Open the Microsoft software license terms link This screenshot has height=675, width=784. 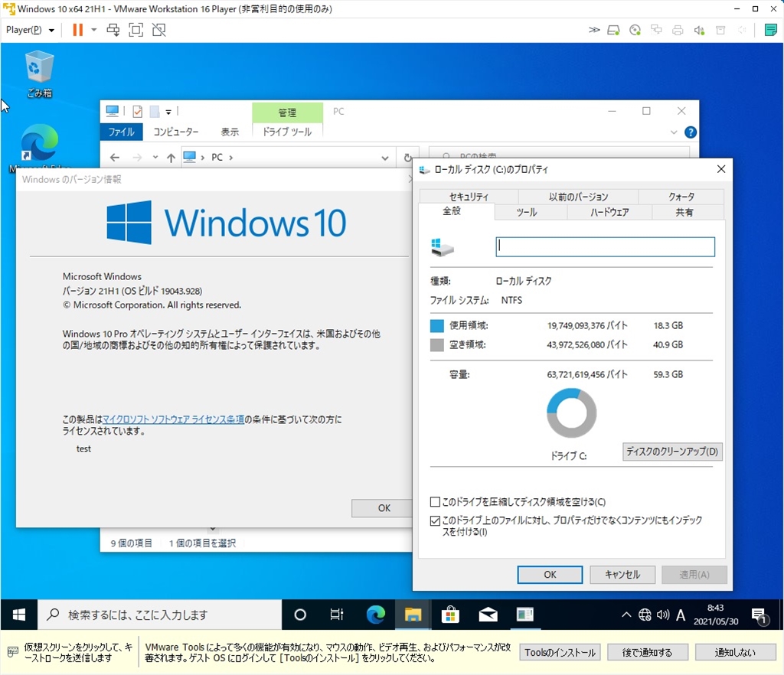(x=173, y=419)
